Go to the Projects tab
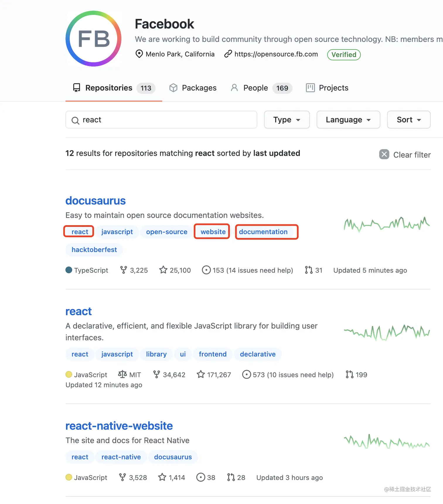Screen dimensions: 443x504 327,88
